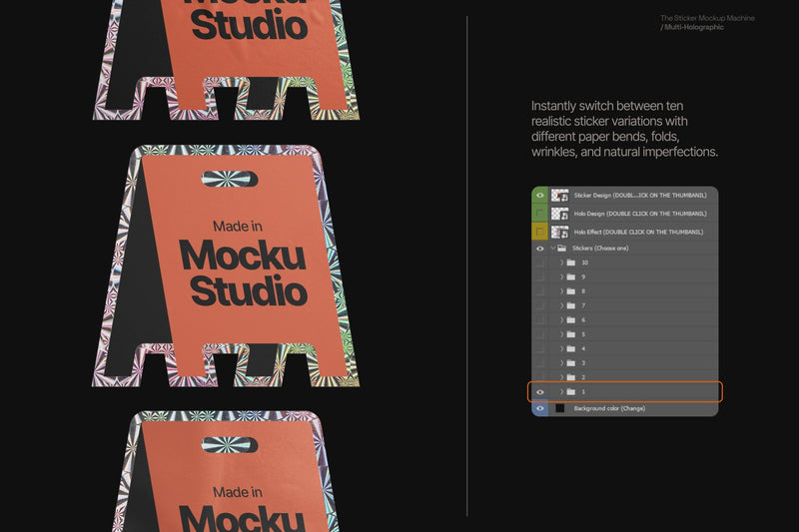Viewport: 799px width, 532px height.
Task: Hide sticker folder 1 eye icon
Action: [539, 392]
